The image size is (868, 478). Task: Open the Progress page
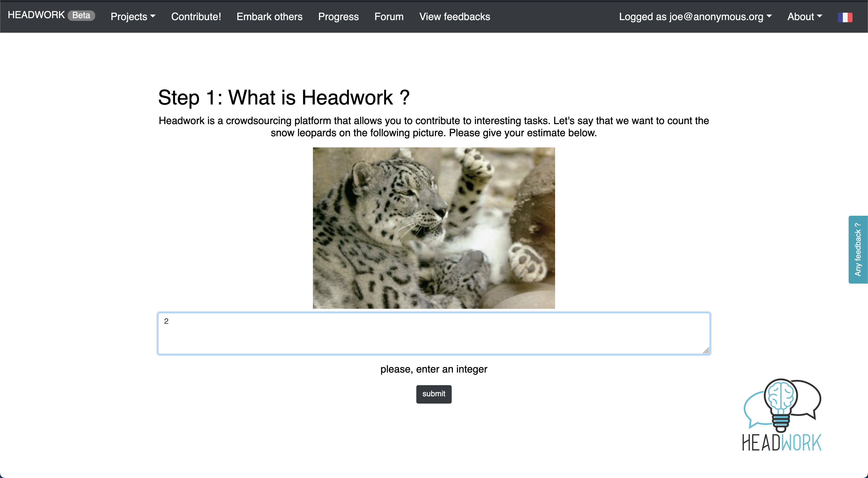tap(338, 16)
